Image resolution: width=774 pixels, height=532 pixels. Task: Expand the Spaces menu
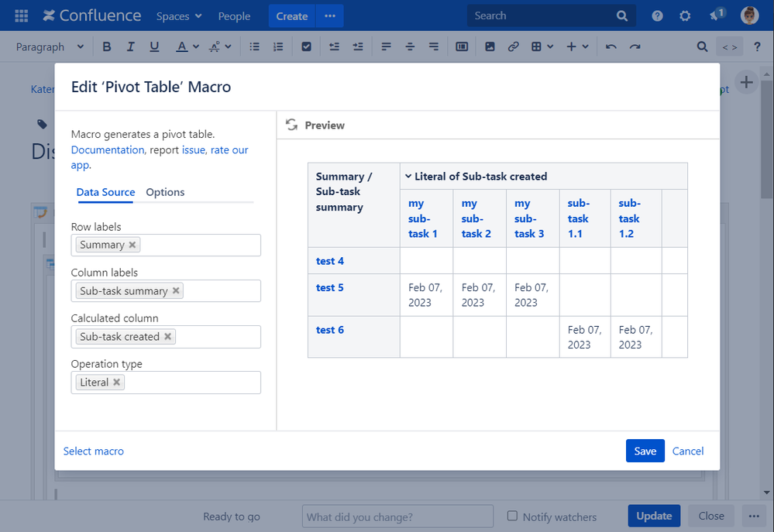[179, 15]
